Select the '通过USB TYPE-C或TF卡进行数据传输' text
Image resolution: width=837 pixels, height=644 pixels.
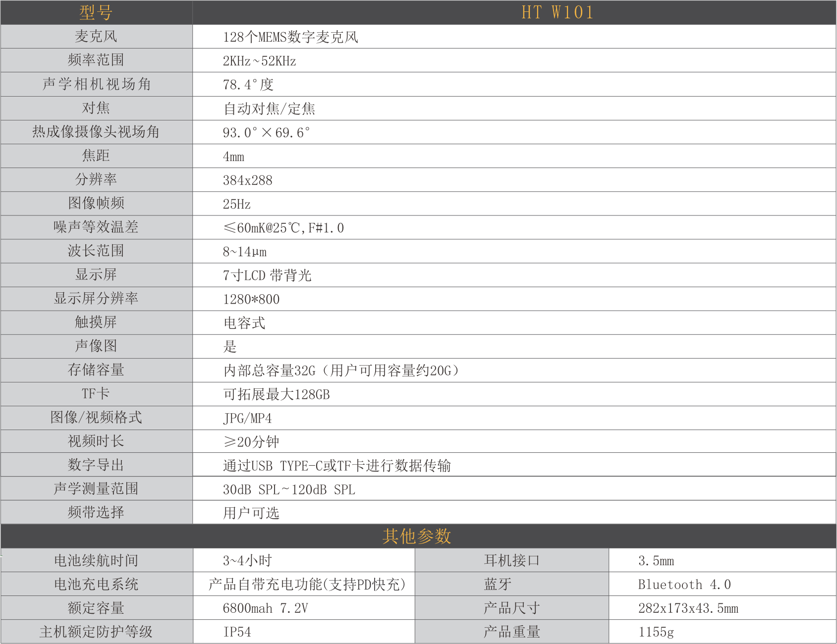click(x=336, y=466)
